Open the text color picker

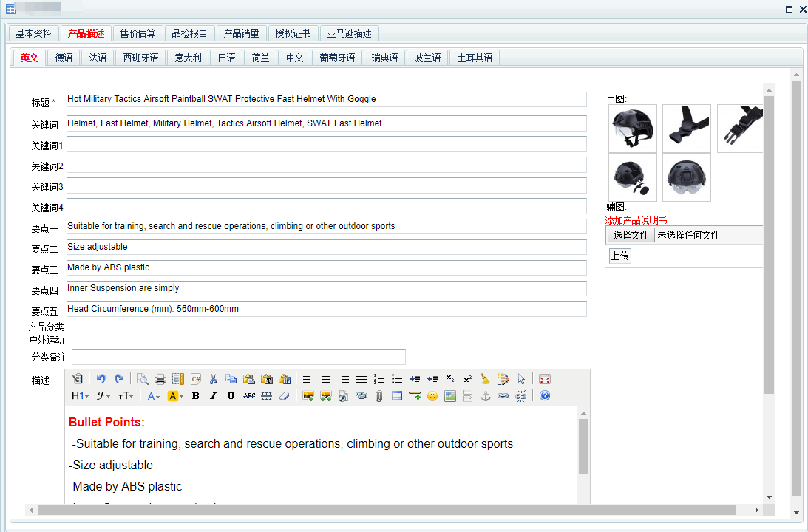pyautogui.click(x=154, y=395)
